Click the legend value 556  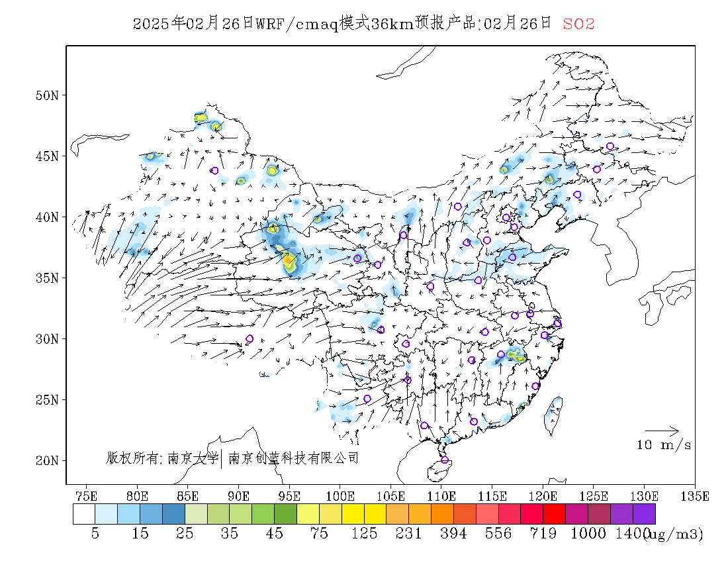click(498, 533)
